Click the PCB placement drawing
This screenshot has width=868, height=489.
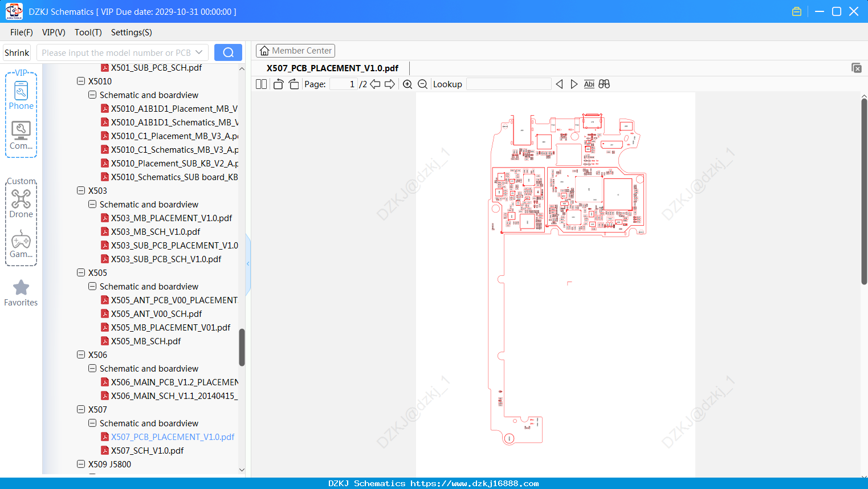(x=567, y=279)
